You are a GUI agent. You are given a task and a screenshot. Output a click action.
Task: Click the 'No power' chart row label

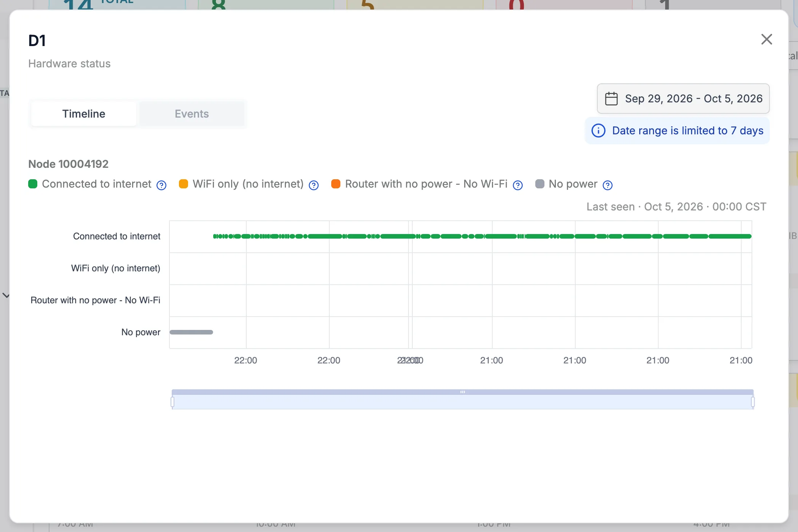click(141, 332)
